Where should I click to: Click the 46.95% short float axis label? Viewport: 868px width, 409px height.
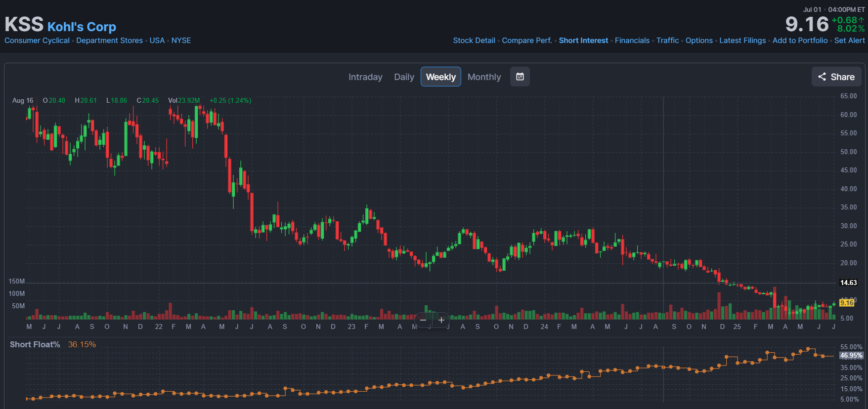tap(851, 355)
